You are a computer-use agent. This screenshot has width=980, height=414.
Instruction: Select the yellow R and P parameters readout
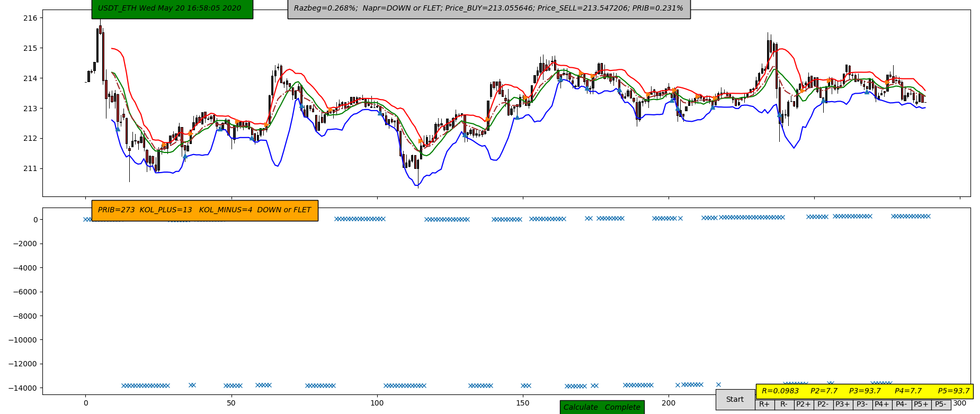(865, 391)
